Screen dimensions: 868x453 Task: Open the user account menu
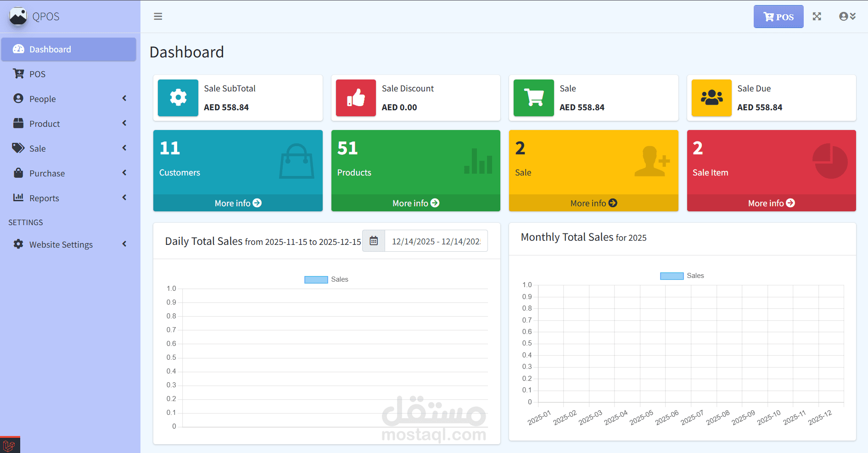pos(847,17)
